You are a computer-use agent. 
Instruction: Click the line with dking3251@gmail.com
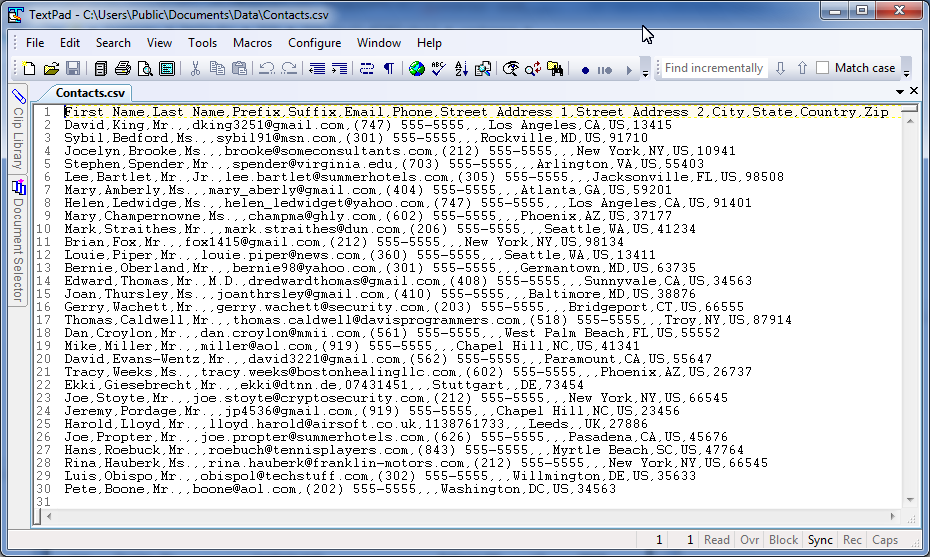pos(368,125)
